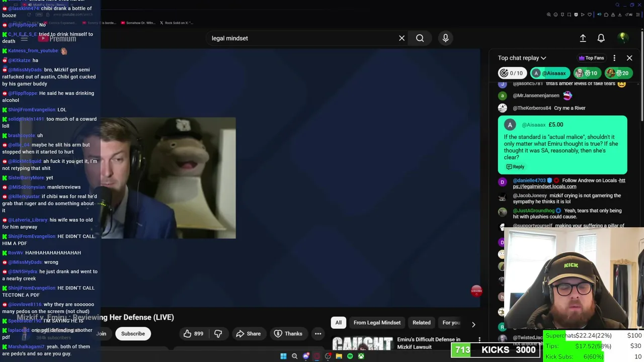Start voice search with microphone
Image resolution: width=644 pixels, height=362 pixels.
click(x=445, y=38)
